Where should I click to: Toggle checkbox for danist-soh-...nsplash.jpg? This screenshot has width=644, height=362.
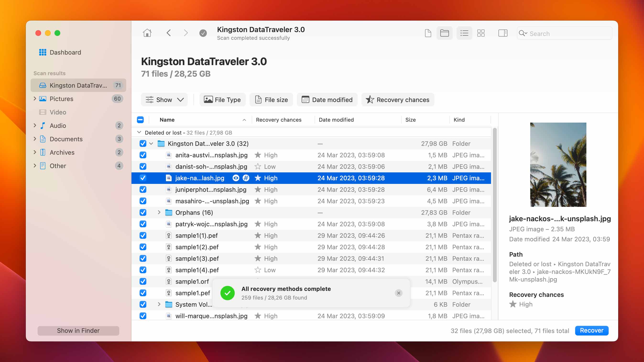[143, 166]
